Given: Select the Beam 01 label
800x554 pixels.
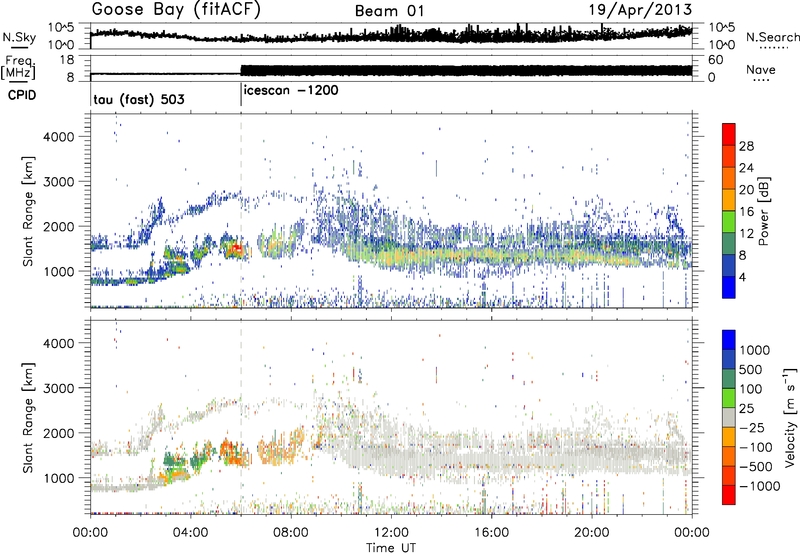Looking at the screenshot, I should point(389,11).
